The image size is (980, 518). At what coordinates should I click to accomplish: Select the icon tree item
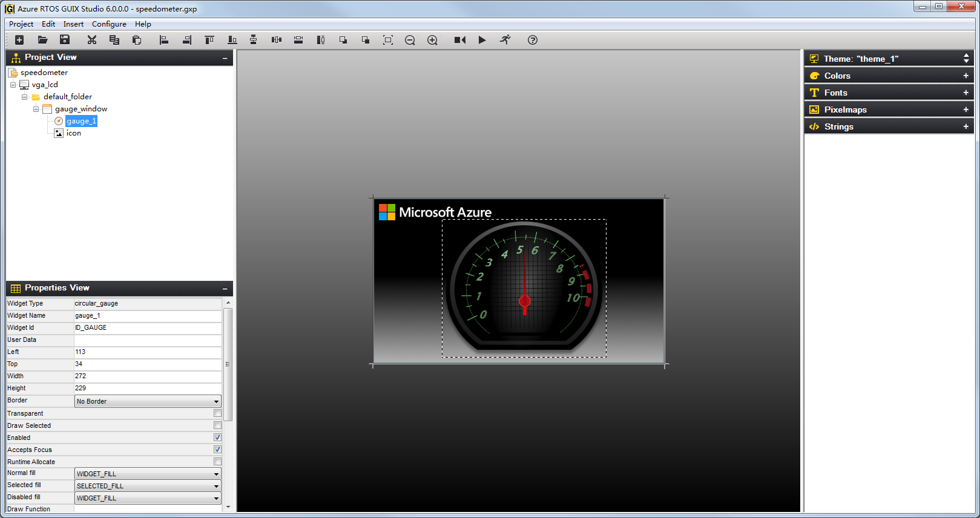point(74,133)
